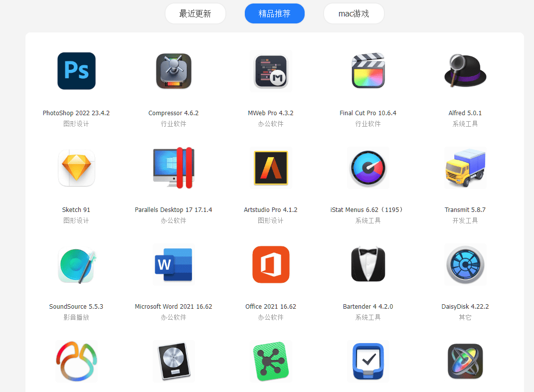Image resolution: width=534 pixels, height=392 pixels.
Task: Click the Logic Pro icon in bottom row
Action: coord(174,362)
